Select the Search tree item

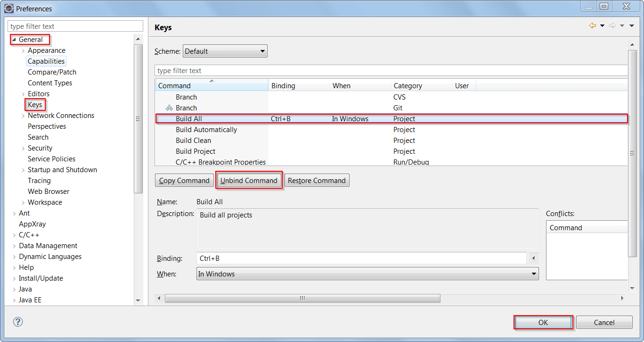point(38,137)
